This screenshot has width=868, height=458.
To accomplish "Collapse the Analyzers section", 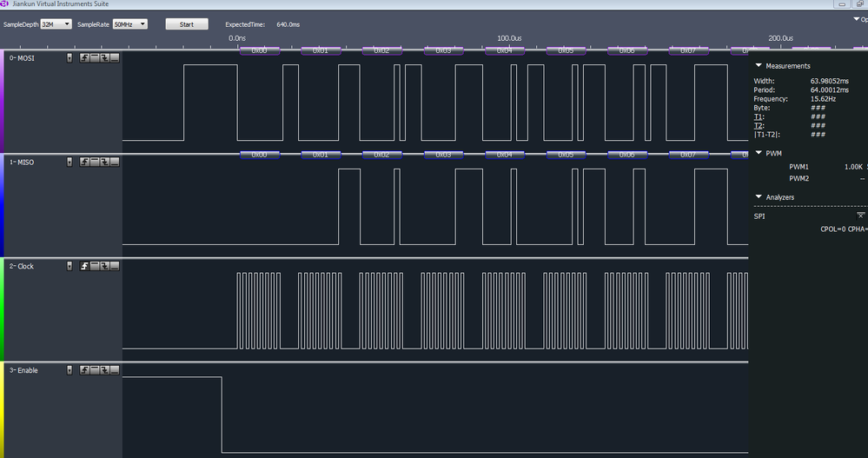I will [x=759, y=196].
